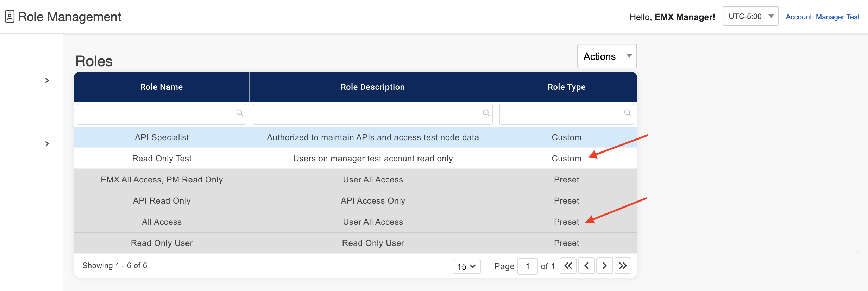Open the UTC-5:00 timezone dropdown
The width and height of the screenshot is (868, 291).
pos(750,16)
